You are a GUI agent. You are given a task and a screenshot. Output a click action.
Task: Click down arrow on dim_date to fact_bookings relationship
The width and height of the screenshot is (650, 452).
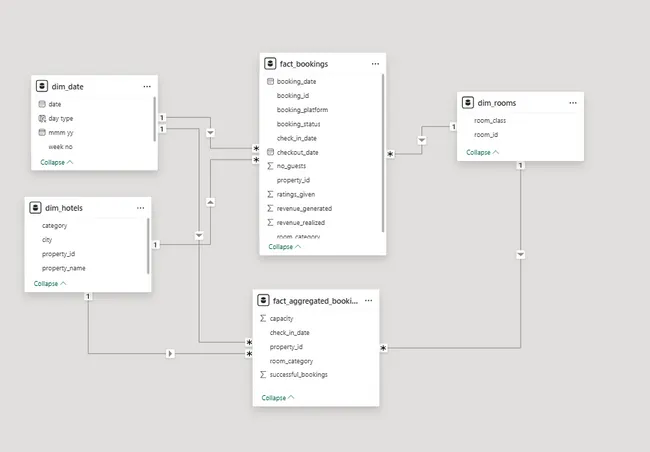tap(211, 133)
